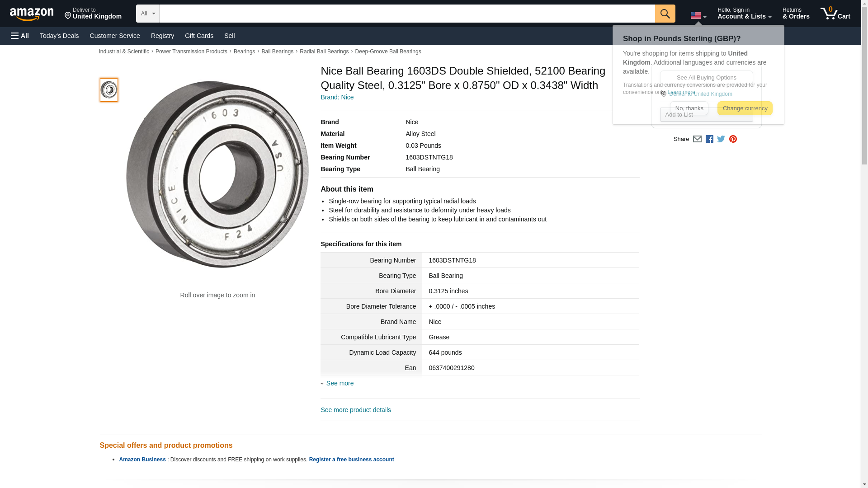Share product on Twitter

coord(721,139)
